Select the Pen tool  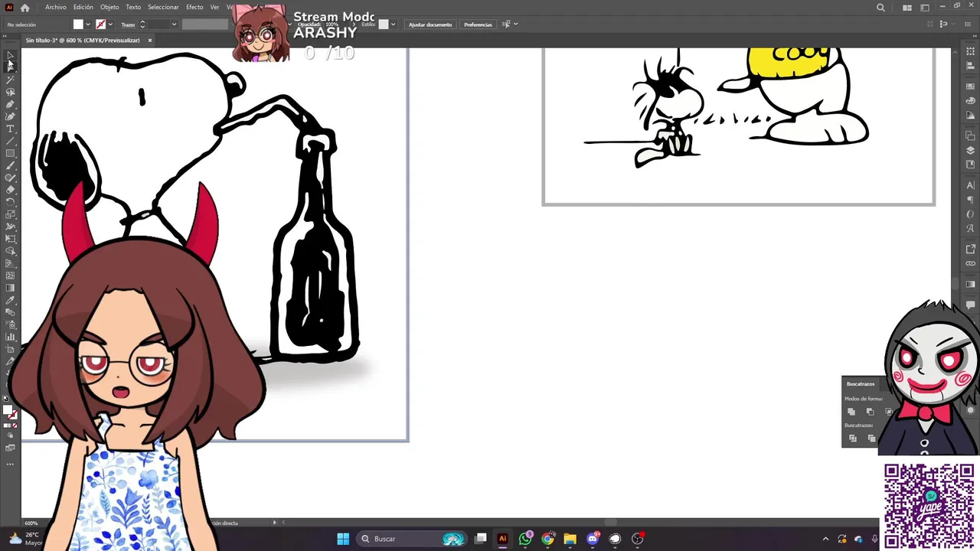pos(10,104)
